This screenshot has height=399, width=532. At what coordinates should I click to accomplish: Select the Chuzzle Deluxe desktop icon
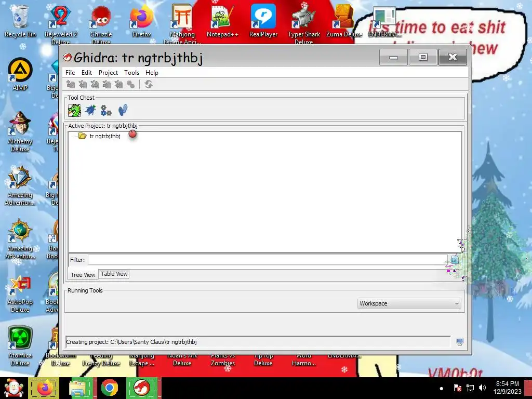101,24
